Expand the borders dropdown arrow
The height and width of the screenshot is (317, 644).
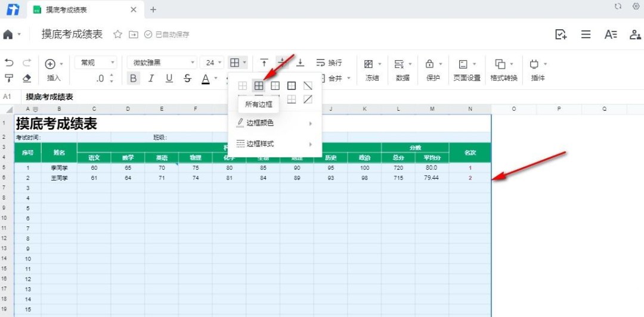244,63
